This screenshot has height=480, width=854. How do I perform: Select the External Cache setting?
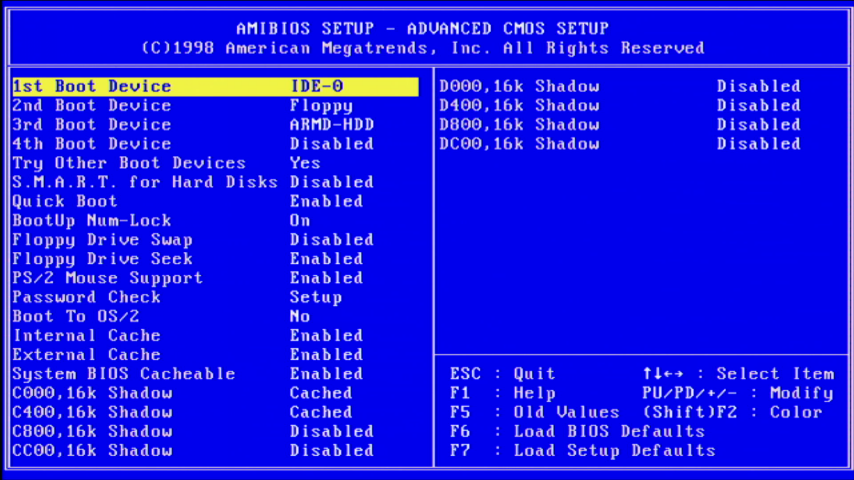click(86, 355)
